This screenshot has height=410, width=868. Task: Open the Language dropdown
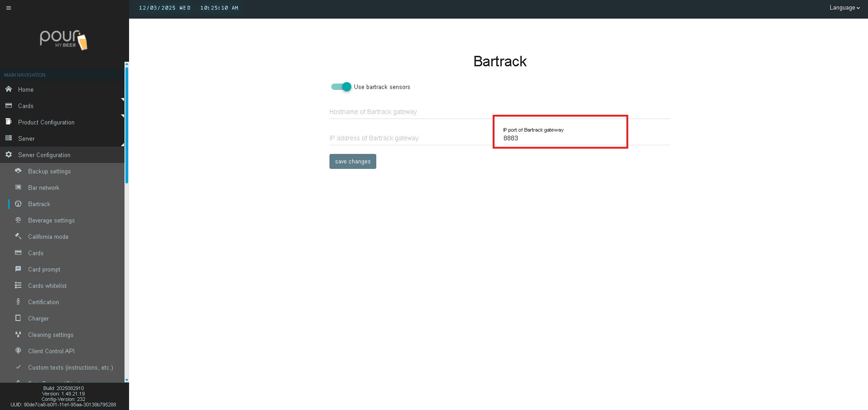click(x=844, y=8)
